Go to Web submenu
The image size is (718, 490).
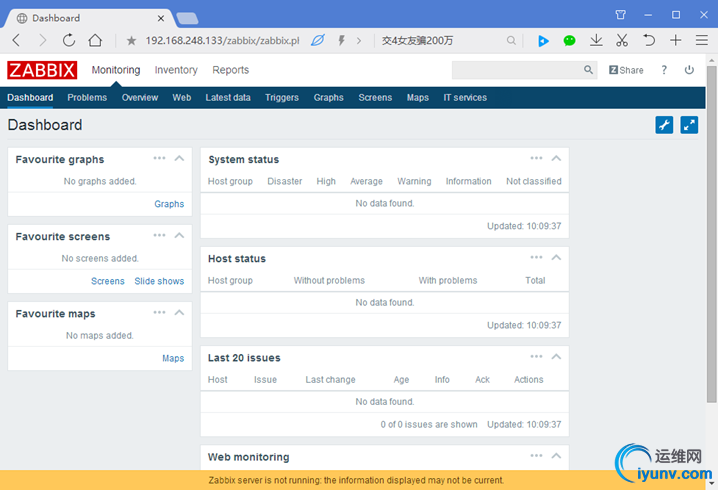click(x=182, y=98)
